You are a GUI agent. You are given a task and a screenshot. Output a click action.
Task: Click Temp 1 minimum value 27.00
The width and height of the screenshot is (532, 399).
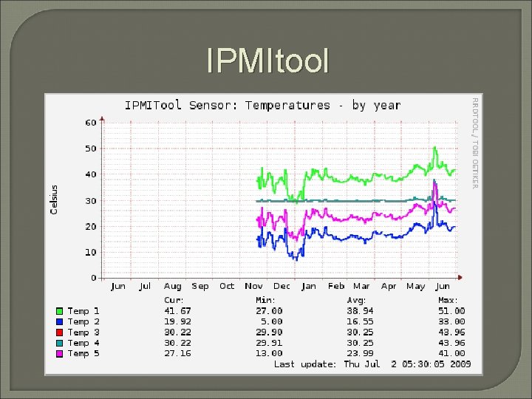(269, 311)
